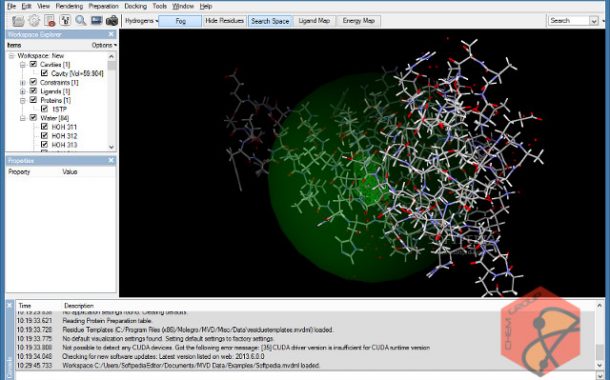
Task: Select the magnifying glass toolbar icon
Action: (x=81, y=20)
